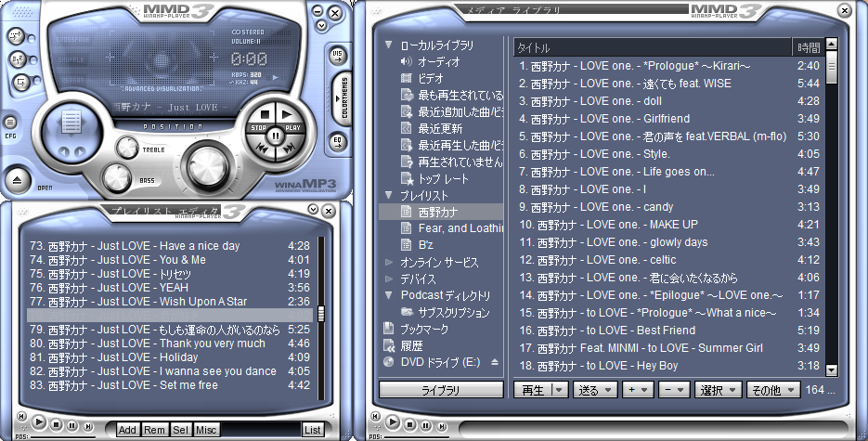
Task: Open the 送る dropdown
Action: (595, 390)
